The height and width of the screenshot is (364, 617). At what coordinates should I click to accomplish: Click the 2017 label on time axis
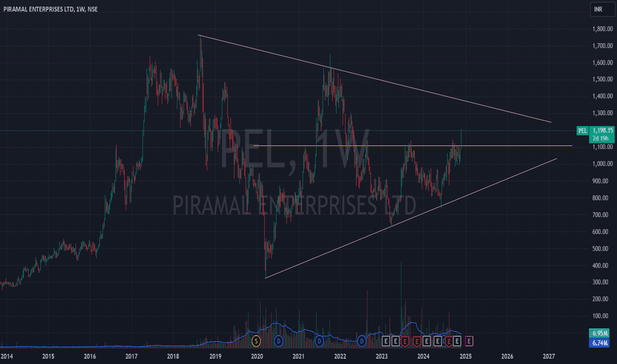coord(132,357)
